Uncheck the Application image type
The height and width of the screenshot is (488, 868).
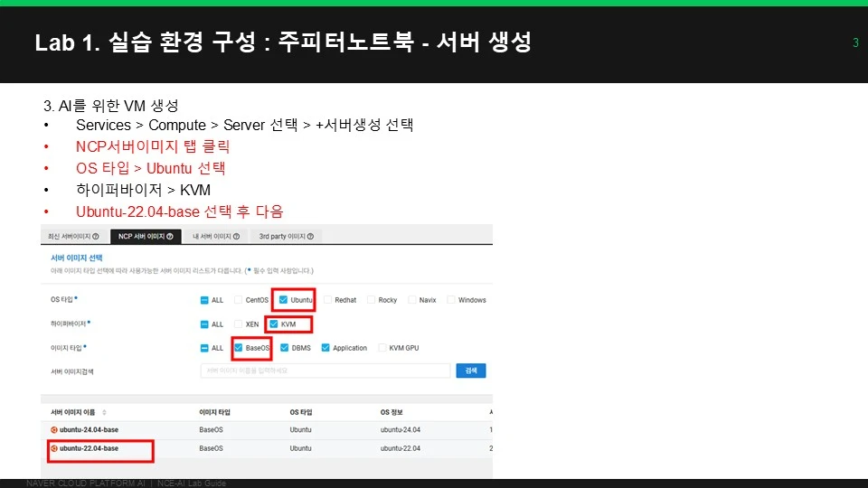pos(325,348)
